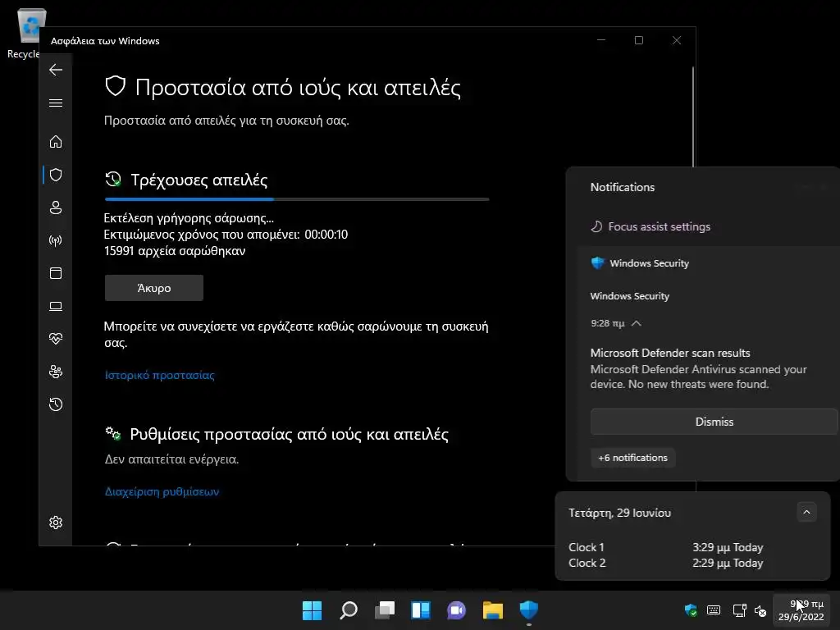This screenshot has width=840, height=630.
Task: Open taskbar Search magnifier
Action: (348, 610)
